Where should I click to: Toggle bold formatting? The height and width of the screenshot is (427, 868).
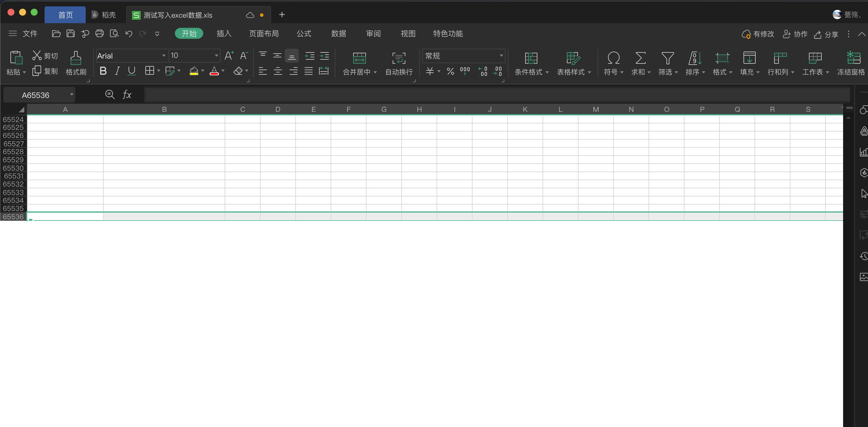103,71
